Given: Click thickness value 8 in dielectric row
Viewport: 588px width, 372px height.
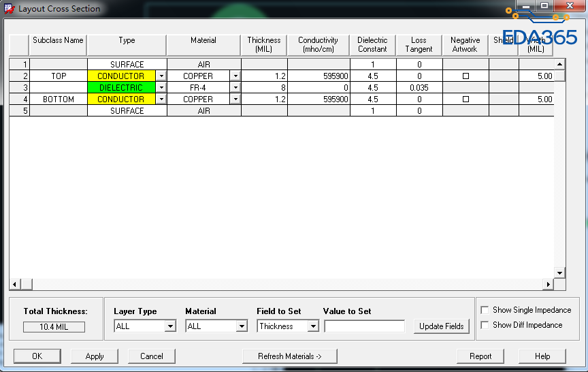Looking at the screenshot, I should click(x=264, y=88).
